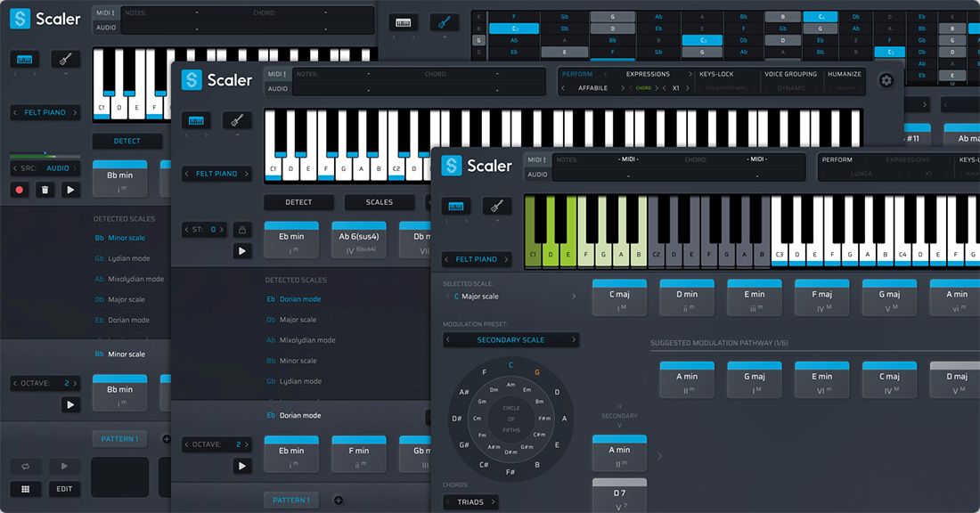Toggle the loop icon above the grid icon
Image resolution: width=980 pixels, height=513 pixels.
click(x=25, y=466)
